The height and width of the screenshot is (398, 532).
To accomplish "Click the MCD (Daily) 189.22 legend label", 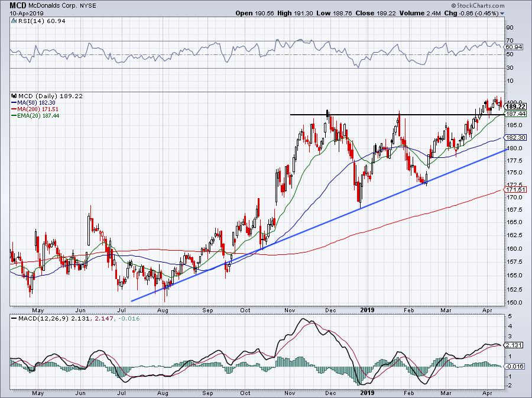I will tap(50, 96).
